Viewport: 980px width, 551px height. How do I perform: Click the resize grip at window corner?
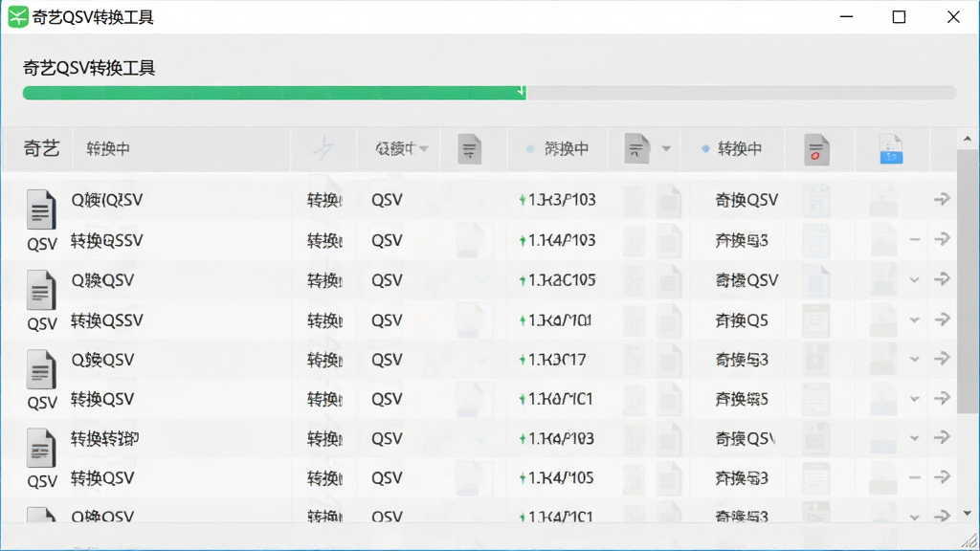coord(970,541)
